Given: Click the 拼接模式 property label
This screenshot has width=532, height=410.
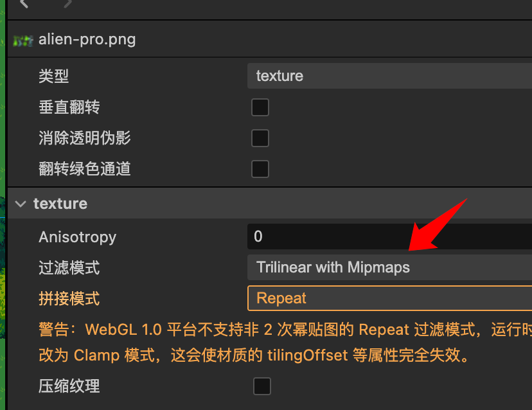Looking at the screenshot, I should [x=69, y=299].
